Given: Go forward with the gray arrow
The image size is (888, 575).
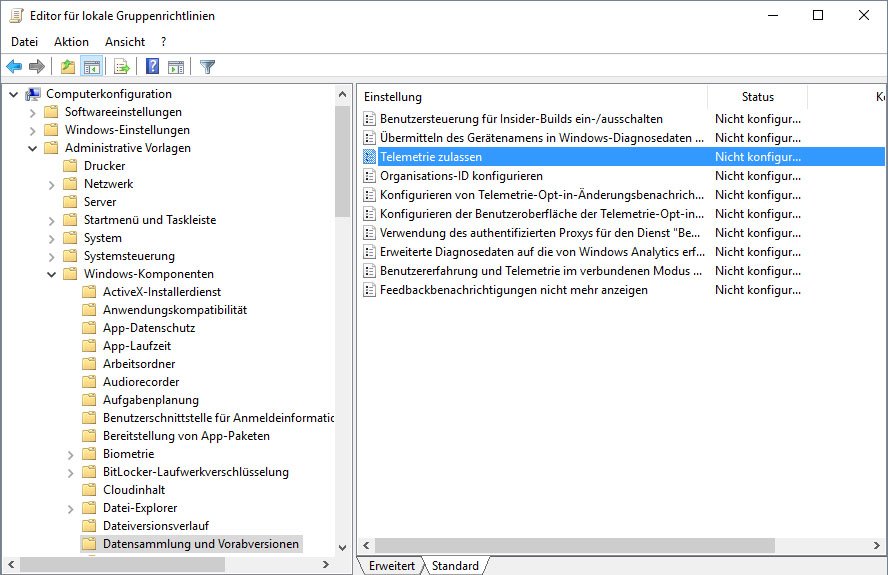Looking at the screenshot, I should [x=37, y=67].
